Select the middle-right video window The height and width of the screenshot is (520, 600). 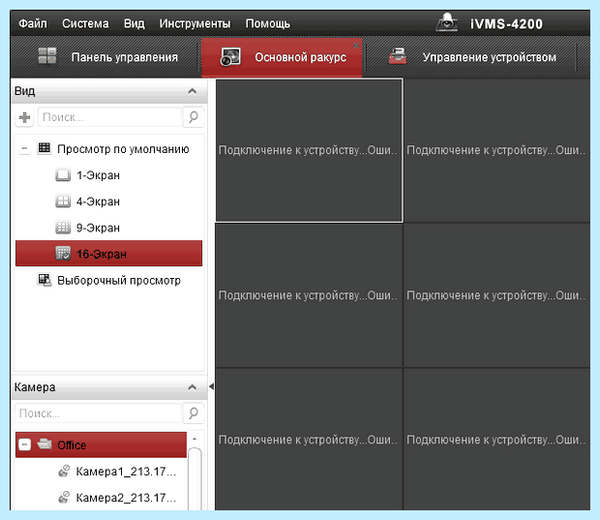(x=497, y=295)
